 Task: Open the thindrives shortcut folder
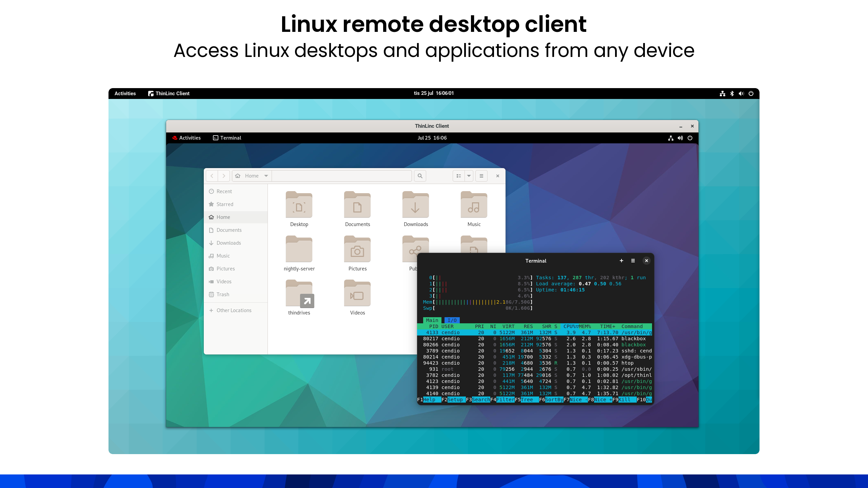pyautogui.click(x=299, y=294)
